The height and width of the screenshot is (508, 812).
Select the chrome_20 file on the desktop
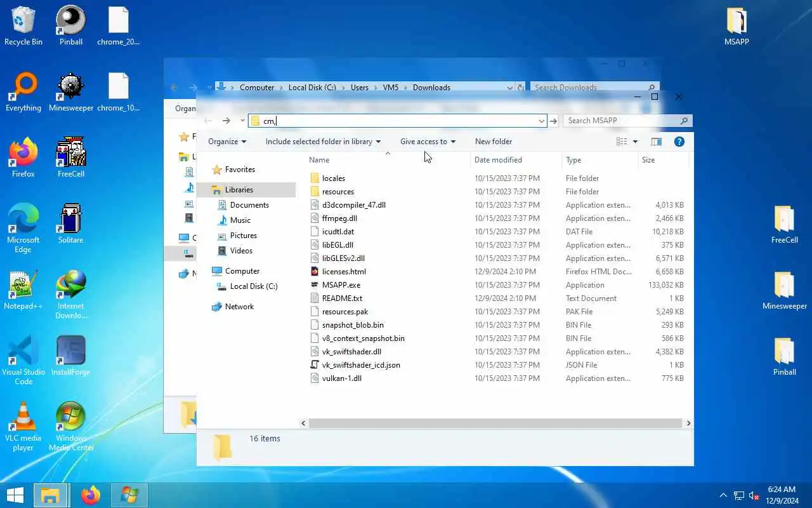[119, 26]
